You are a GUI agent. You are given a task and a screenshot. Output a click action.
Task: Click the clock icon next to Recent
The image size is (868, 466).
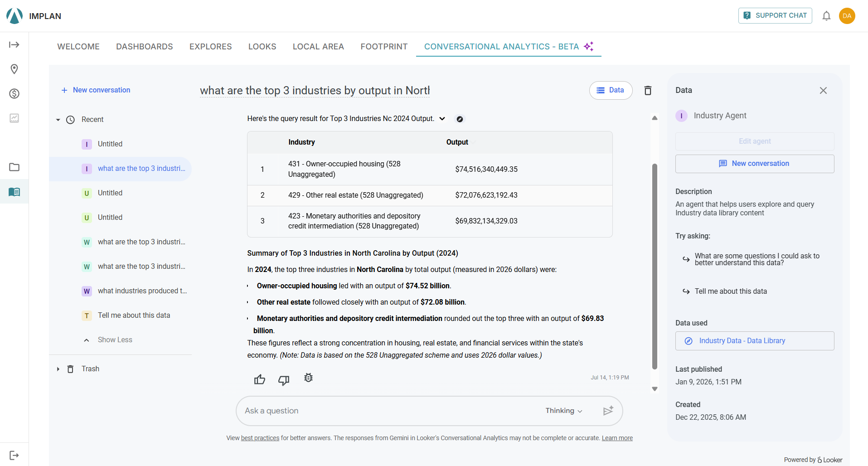point(70,120)
